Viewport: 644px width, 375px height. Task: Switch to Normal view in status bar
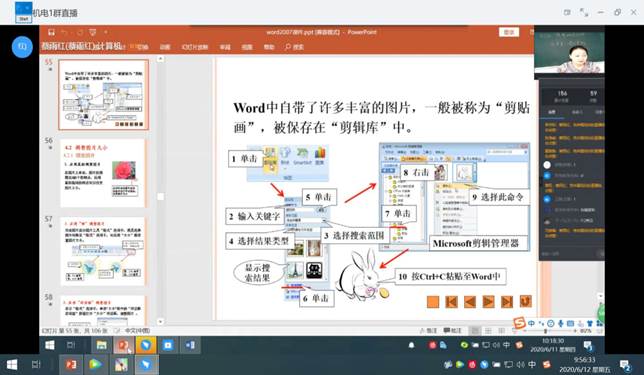[475, 331]
